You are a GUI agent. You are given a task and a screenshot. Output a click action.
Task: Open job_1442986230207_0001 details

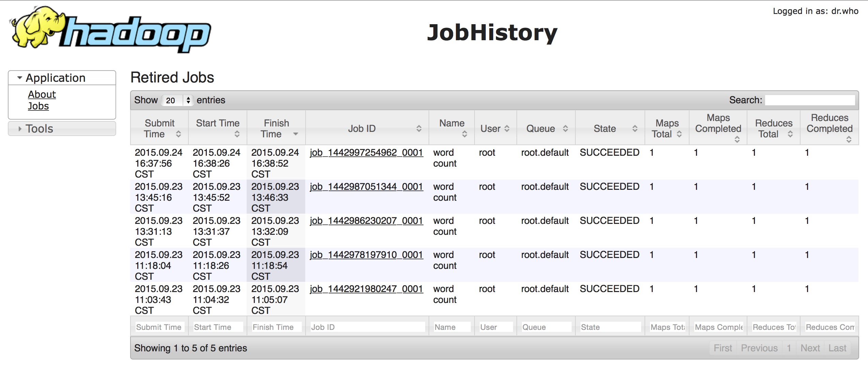pyautogui.click(x=367, y=220)
